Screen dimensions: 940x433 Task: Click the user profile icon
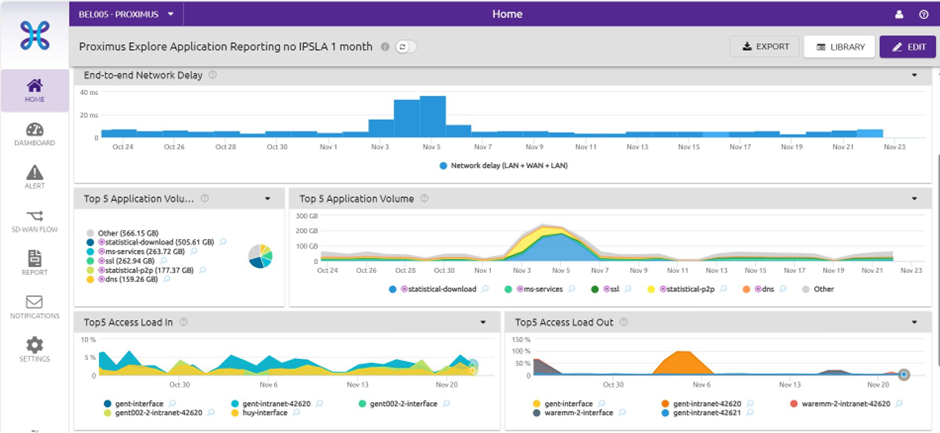[x=898, y=14]
